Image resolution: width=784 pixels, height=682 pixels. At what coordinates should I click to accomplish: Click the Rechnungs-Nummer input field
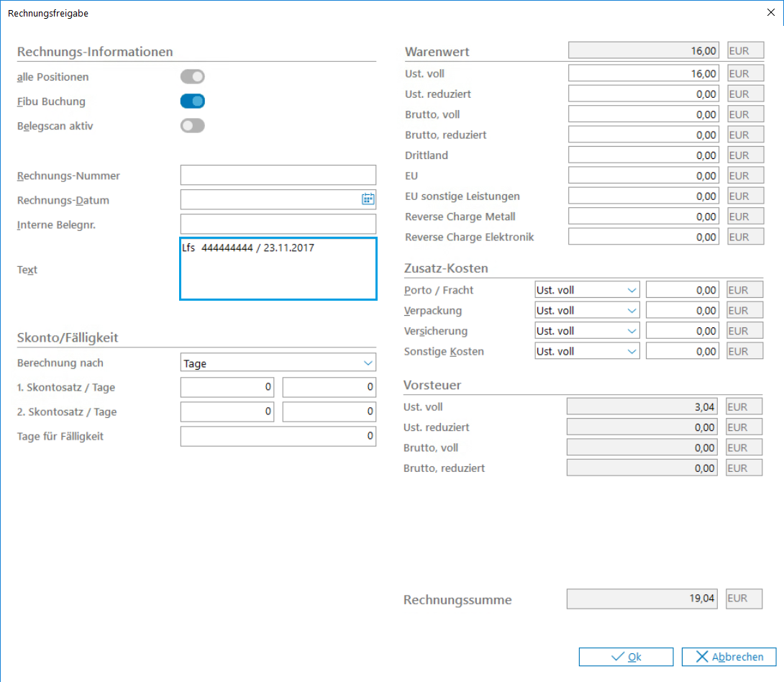pos(278,176)
